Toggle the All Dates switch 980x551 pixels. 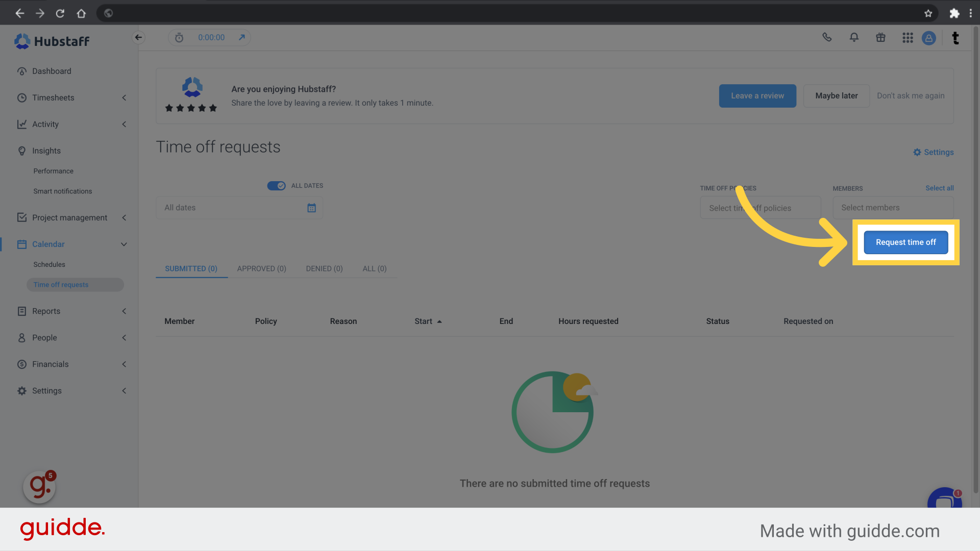276,186
